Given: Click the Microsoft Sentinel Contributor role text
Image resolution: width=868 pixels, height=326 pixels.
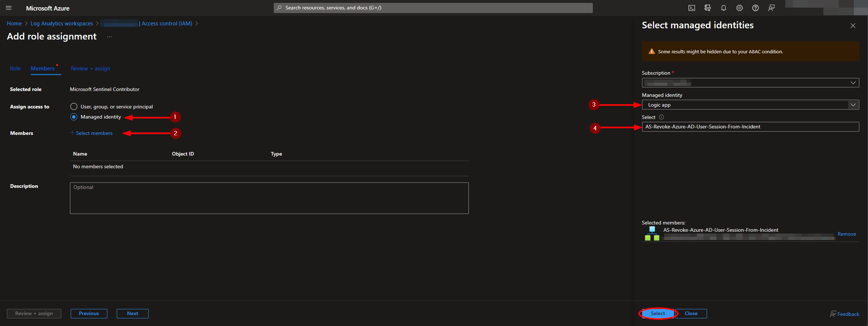Looking at the screenshot, I should 104,89.
